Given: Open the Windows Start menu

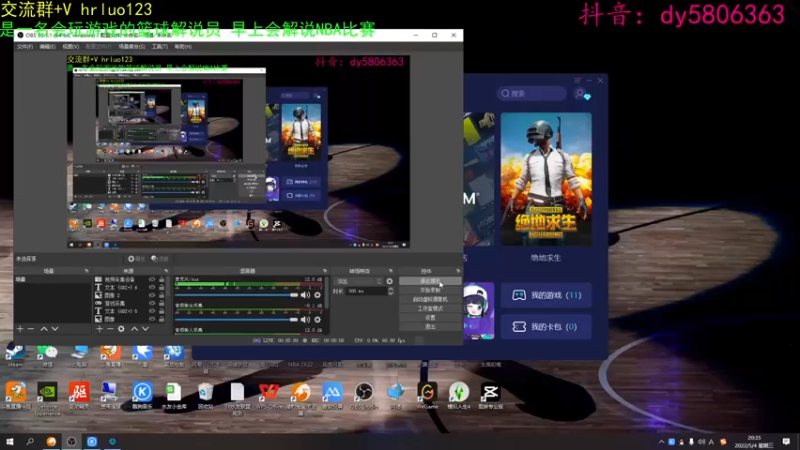Looking at the screenshot, I should point(10,442).
